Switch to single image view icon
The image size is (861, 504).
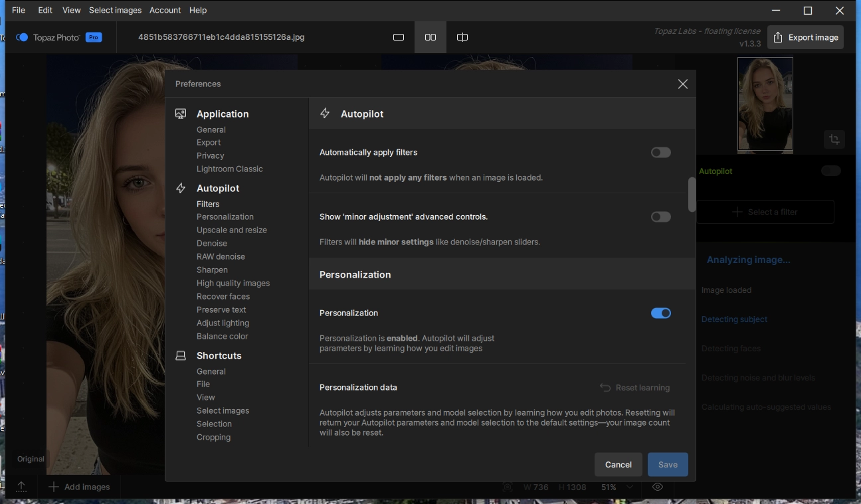click(x=399, y=37)
